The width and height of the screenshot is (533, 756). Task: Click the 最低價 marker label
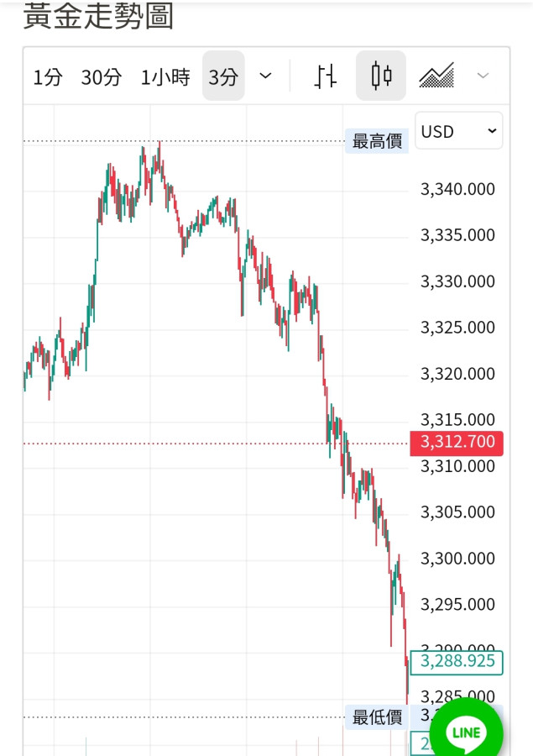(377, 717)
